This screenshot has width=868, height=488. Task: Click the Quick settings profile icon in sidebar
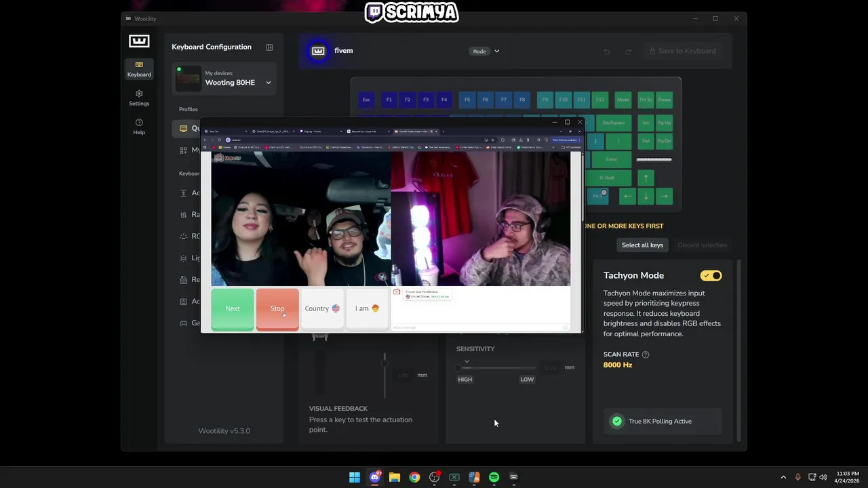[x=183, y=128]
